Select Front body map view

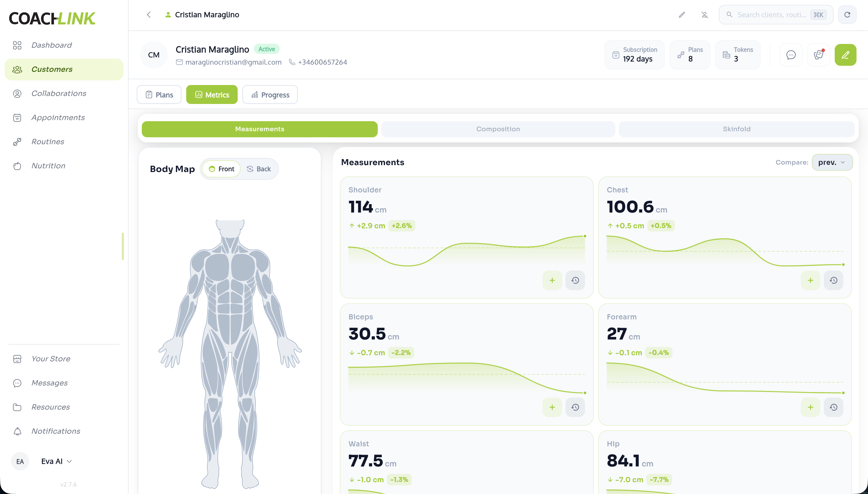(x=221, y=169)
